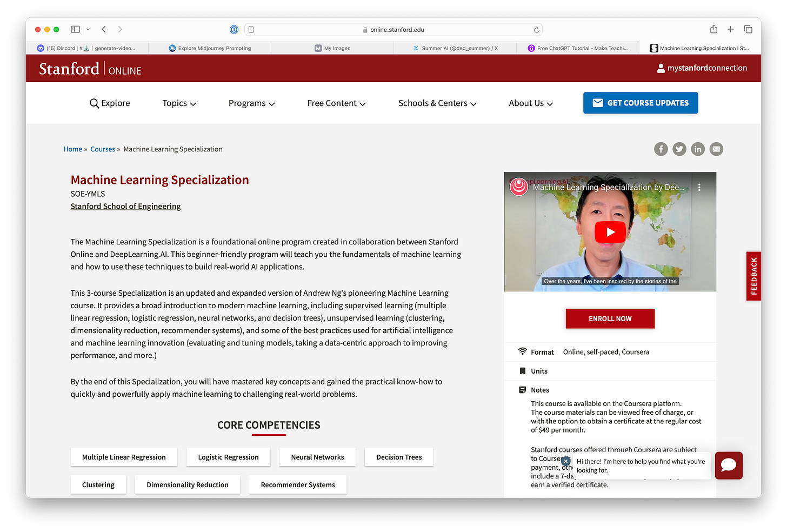The height and width of the screenshot is (532, 787).
Task: Select Decision Trees competency tag
Action: pos(399,457)
